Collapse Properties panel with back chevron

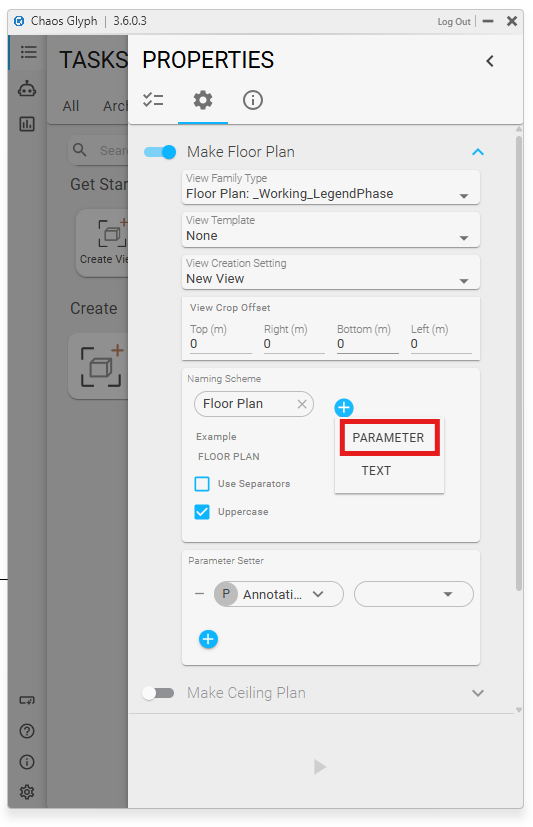click(x=490, y=61)
